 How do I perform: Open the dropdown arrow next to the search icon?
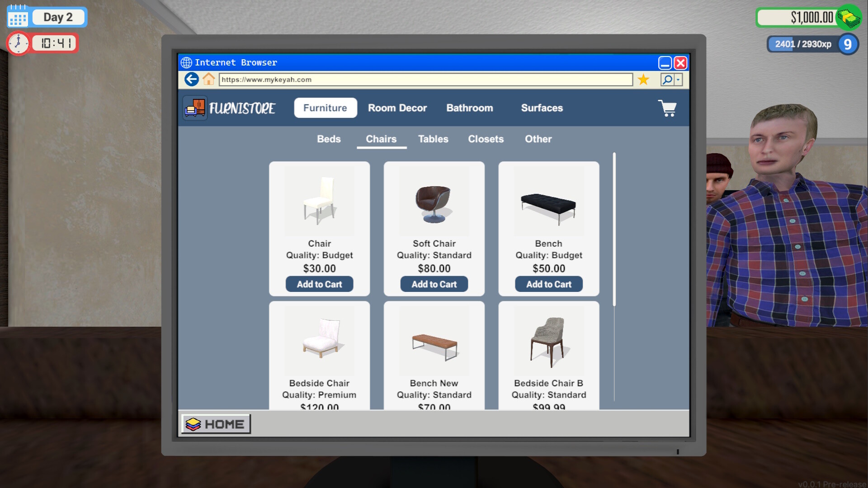(678, 80)
